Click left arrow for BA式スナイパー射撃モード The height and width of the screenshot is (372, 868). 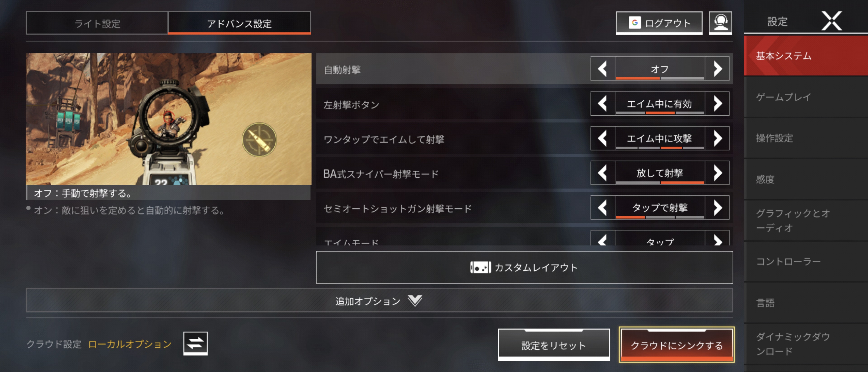click(x=603, y=173)
